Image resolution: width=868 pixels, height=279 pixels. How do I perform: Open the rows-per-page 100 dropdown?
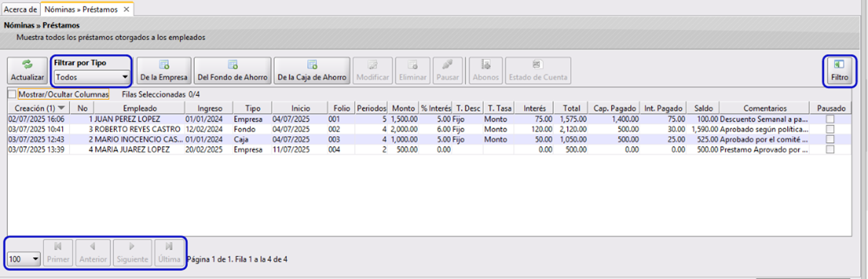(x=24, y=258)
